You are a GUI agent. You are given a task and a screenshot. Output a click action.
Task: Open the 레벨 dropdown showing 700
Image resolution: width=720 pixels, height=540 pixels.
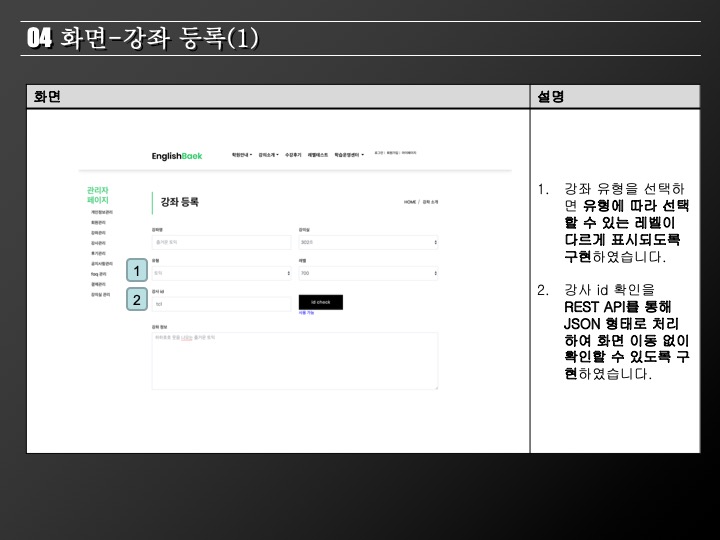coord(368,273)
